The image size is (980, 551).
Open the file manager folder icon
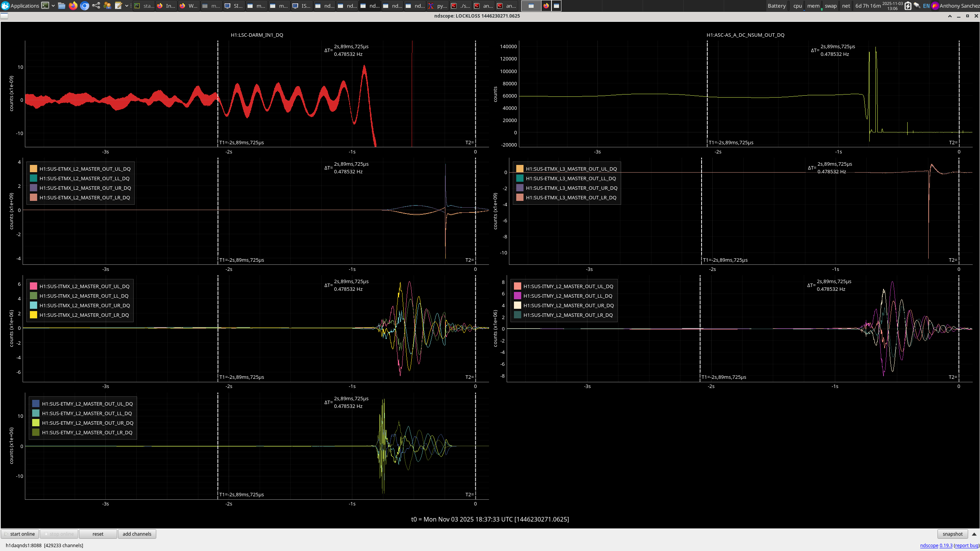pos(61,5)
